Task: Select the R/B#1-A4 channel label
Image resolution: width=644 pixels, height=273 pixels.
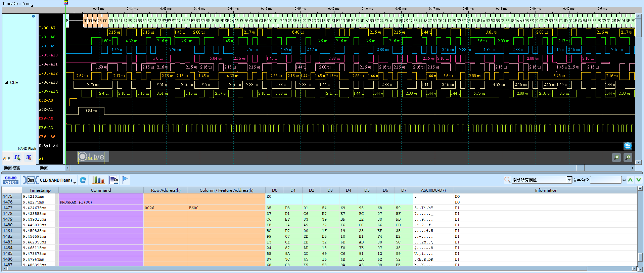Action: click(x=48, y=146)
